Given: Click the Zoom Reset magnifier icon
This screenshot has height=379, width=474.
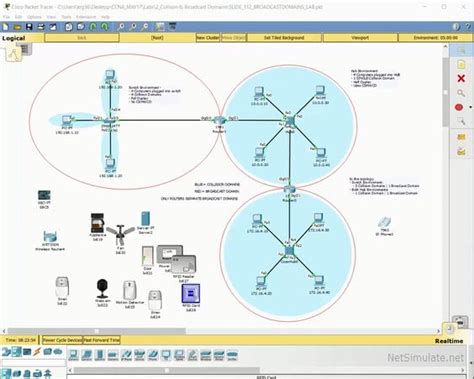Looking at the screenshot, I should (x=133, y=27).
